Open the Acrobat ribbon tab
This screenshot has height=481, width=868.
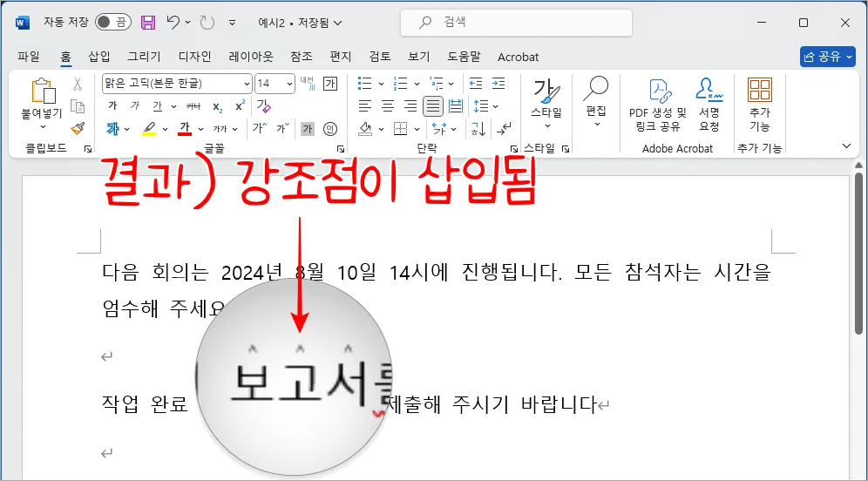point(518,57)
